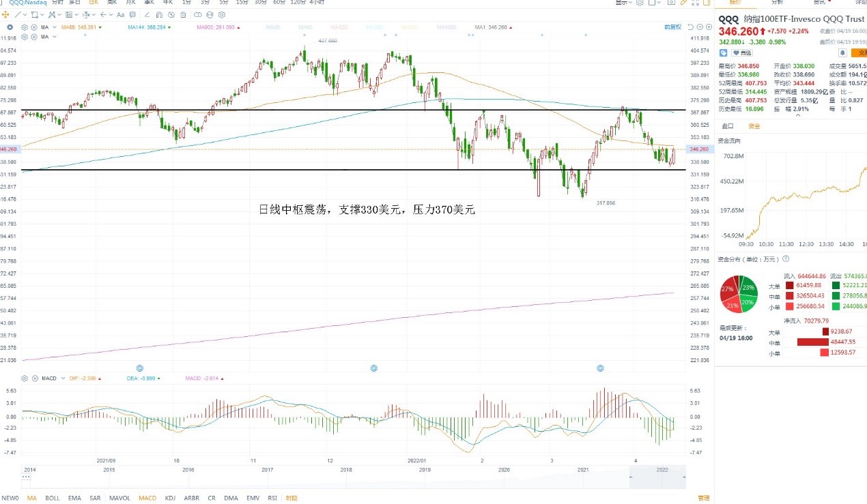Open the 盘口 tab in side panel
This screenshot has height=504, width=867.
click(x=728, y=126)
